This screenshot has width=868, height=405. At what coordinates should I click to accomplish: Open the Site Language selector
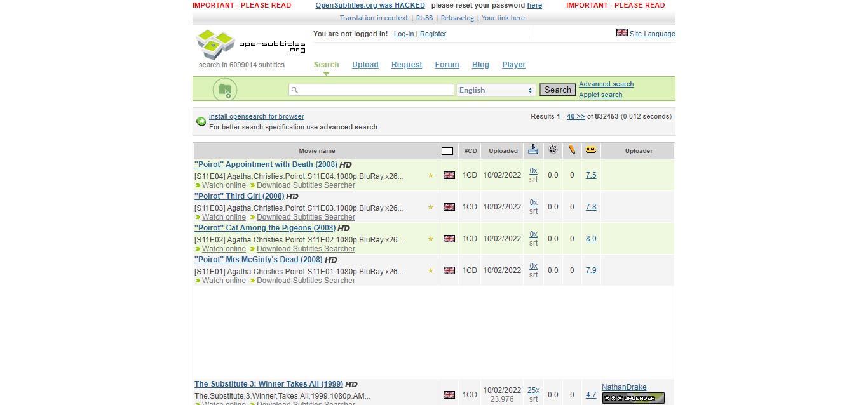(x=652, y=34)
